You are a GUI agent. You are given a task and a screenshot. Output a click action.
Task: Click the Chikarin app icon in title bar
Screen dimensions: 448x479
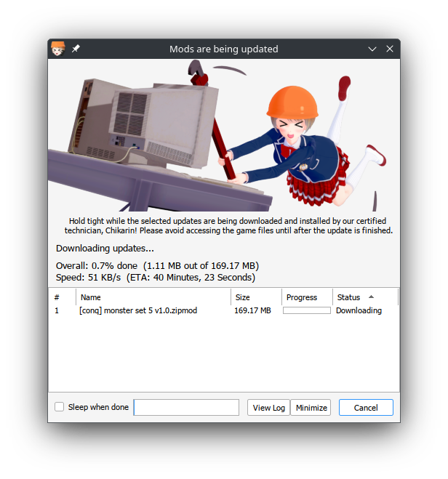pos(58,49)
